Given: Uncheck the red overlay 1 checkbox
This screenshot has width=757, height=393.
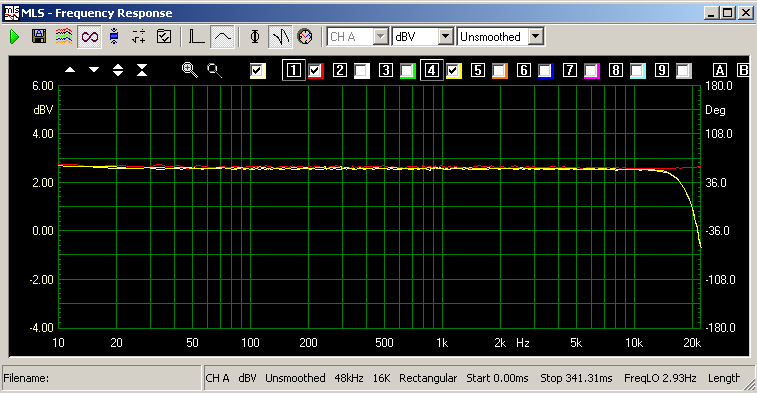Looking at the screenshot, I should (316, 71).
